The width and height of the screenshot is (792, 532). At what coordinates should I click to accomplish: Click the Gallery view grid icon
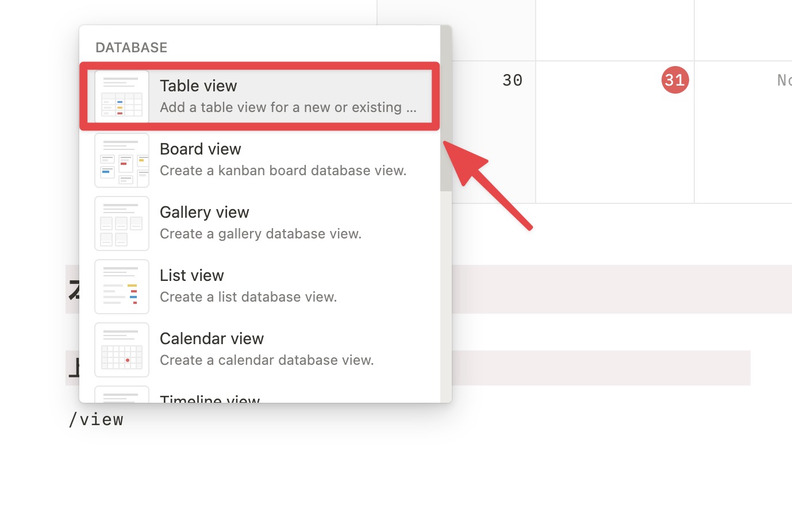point(122,223)
